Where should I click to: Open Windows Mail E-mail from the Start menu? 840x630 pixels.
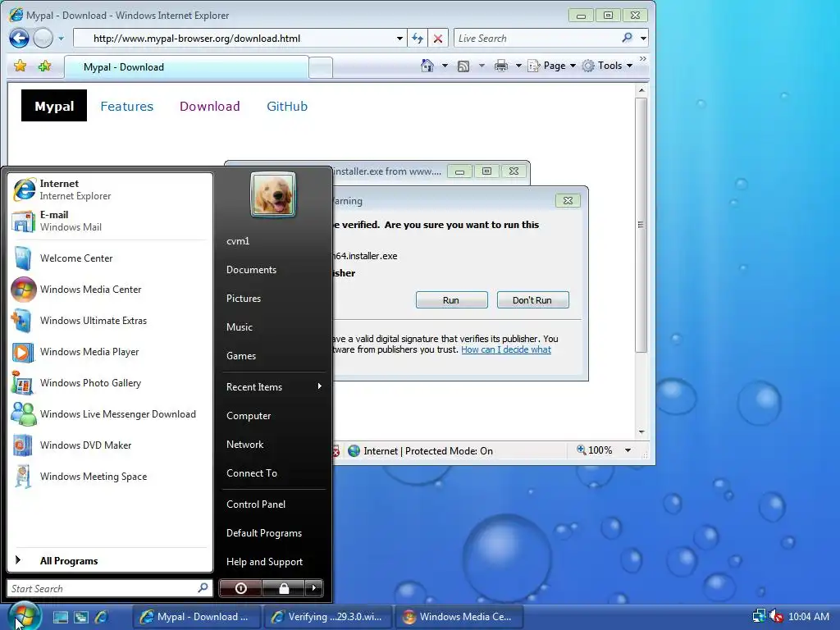[x=109, y=221]
